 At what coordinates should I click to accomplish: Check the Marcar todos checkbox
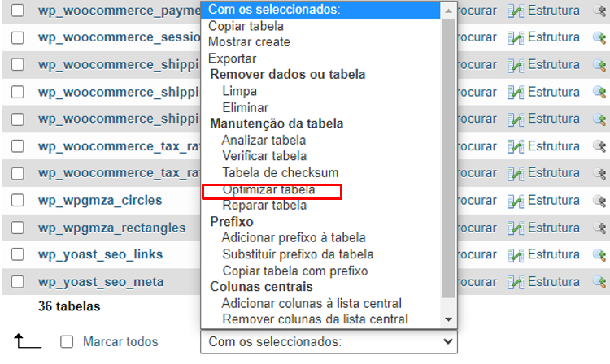tap(68, 342)
